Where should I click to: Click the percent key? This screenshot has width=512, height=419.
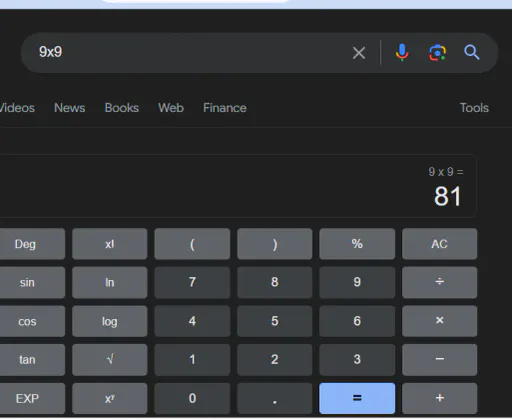coord(357,244)
